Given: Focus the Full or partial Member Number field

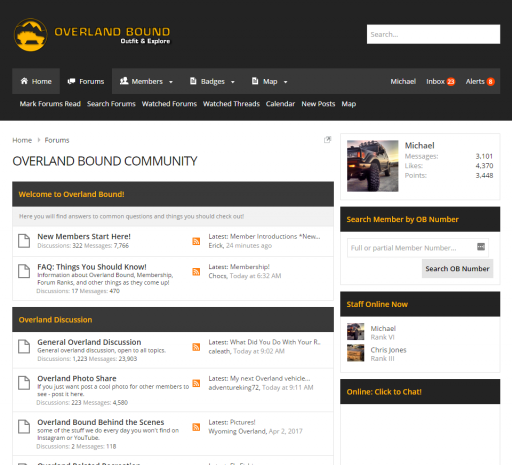Looking at the screenshot, I should (x=418, y=248).
